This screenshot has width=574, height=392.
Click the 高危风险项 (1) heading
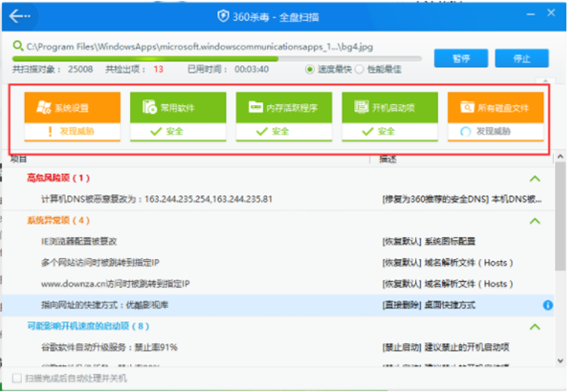[x=58, y=178]
